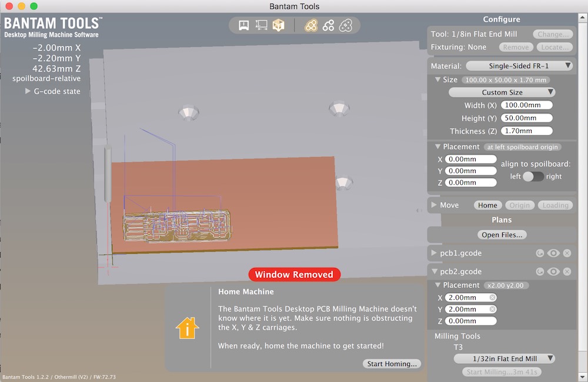Click the material Placement X field

470,159
